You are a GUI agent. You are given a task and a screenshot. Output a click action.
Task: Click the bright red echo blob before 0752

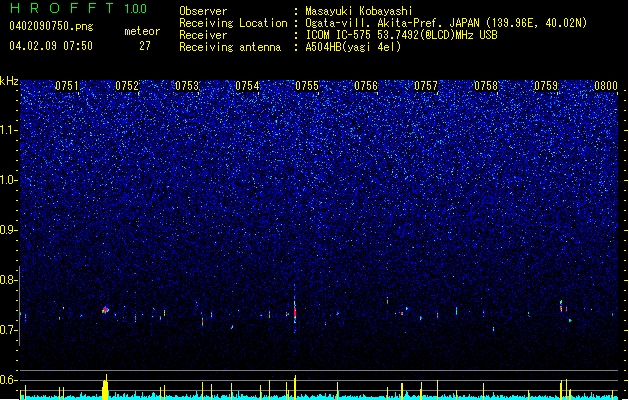click(x=105, y=310)
